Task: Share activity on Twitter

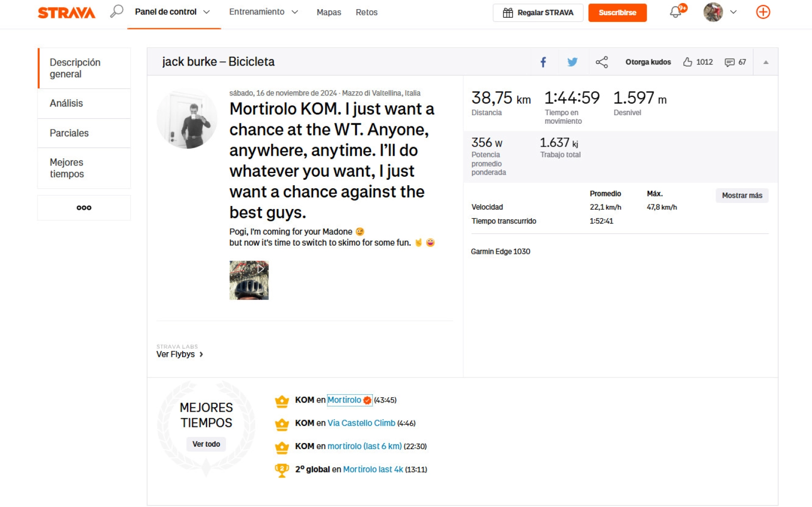Action: [573, 62]
